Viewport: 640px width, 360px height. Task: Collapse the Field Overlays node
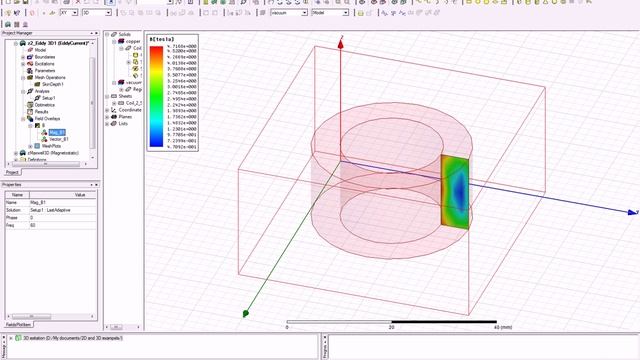point(23,119)
